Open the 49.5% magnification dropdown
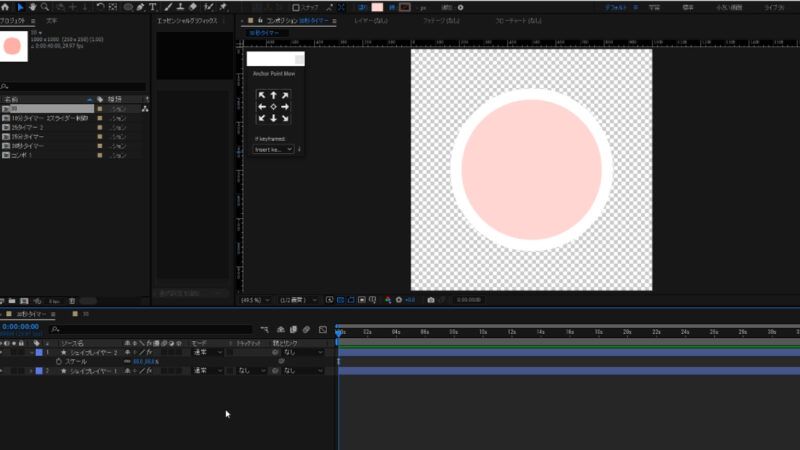The image size is (800, 450). [256, 299]
